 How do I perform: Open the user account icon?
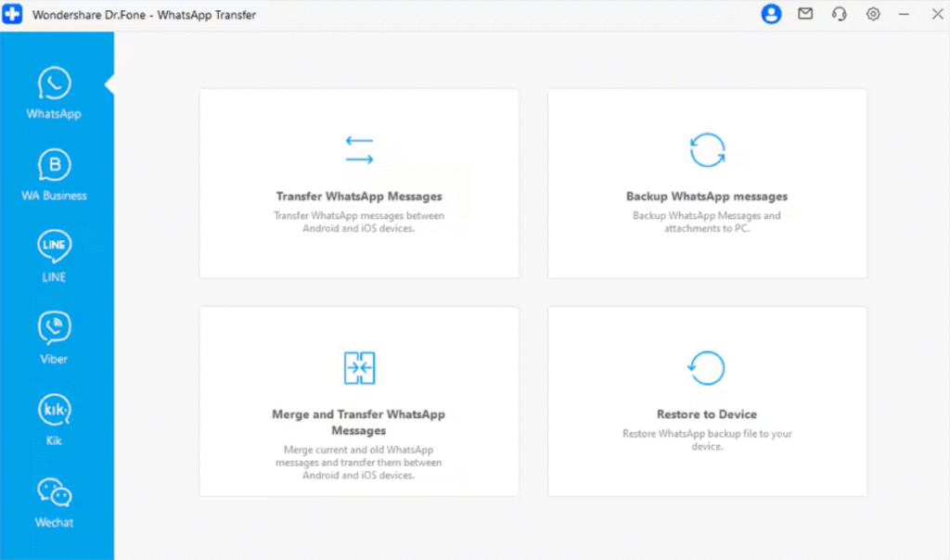tap(771, 14)
